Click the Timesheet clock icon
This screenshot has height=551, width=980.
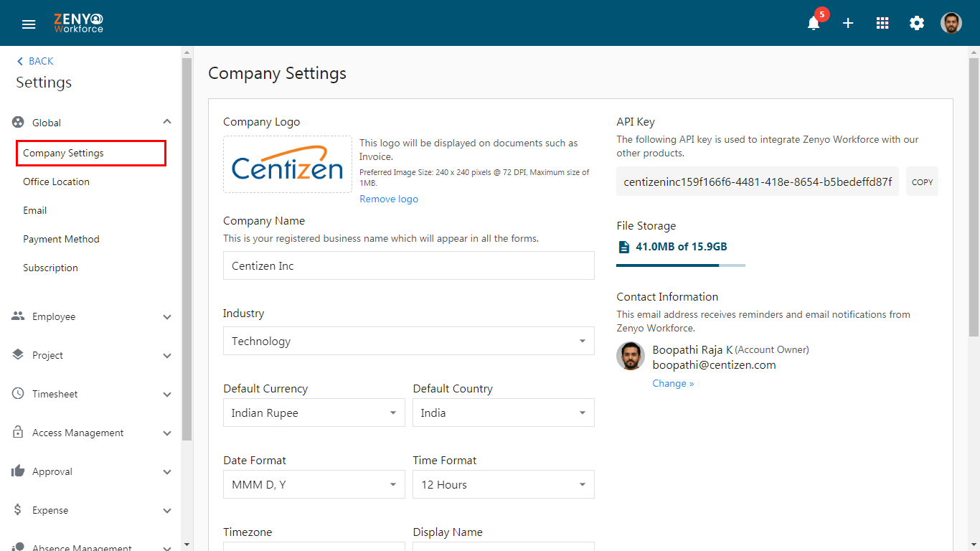click(x=18, y=394)
